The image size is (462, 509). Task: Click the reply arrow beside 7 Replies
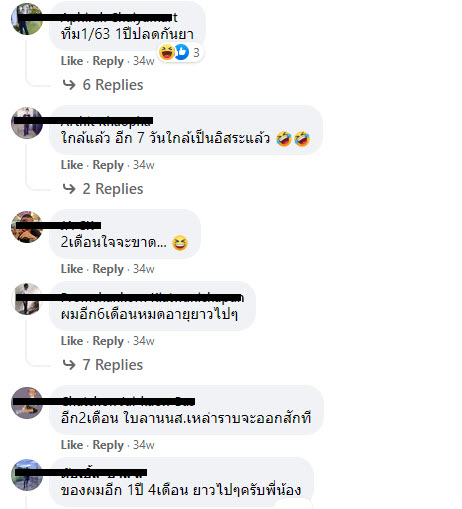pos(69,365)
